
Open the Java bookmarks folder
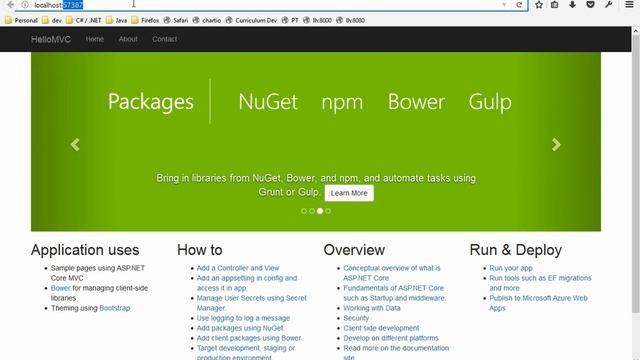(x=116, y=20)
